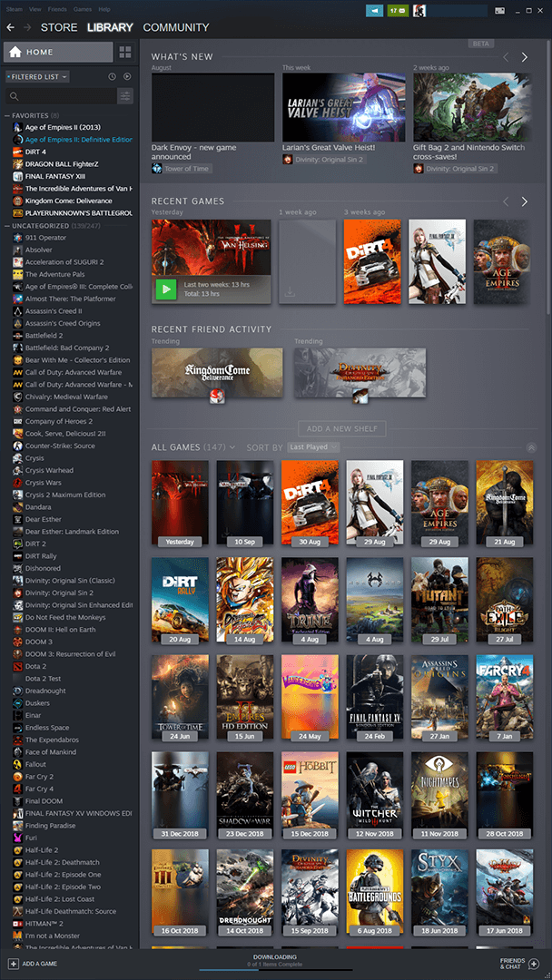Image resolution: width=552 pixels, height=980 pixels.
Task: Go back with the left arrow
Action: point(10,27)
